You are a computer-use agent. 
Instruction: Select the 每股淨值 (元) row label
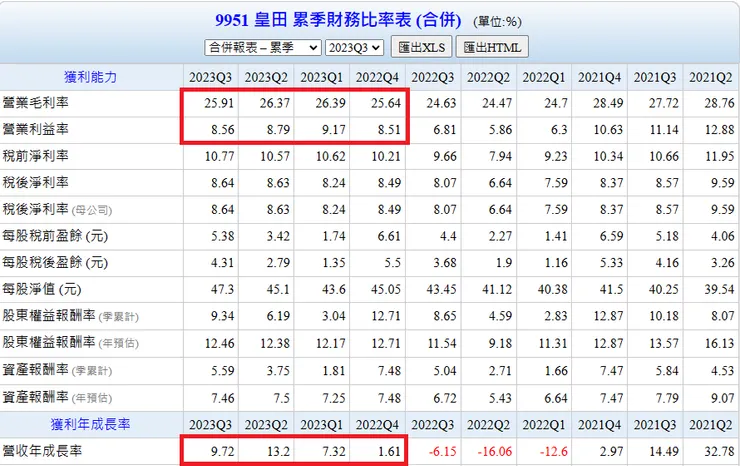(x=42, y=289)
